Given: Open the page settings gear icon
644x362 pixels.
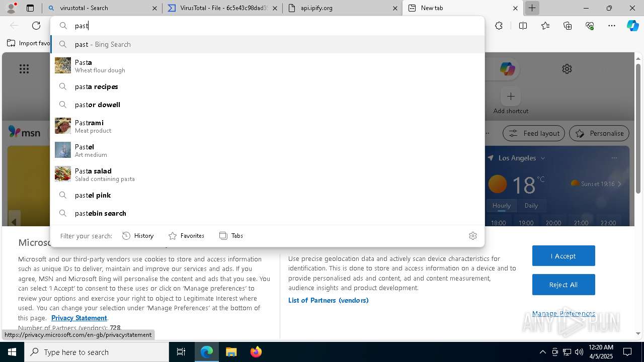Looking at the screenshot, I should pos(567,69).
